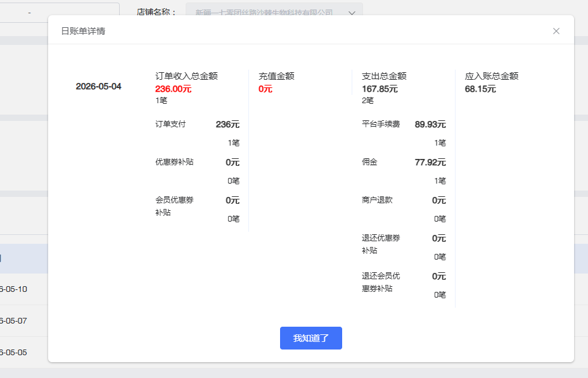Viewport: 588px width, 378px height.
Task: Select the red 0元 under 充值金额
Action: click(x=265, y=89)
